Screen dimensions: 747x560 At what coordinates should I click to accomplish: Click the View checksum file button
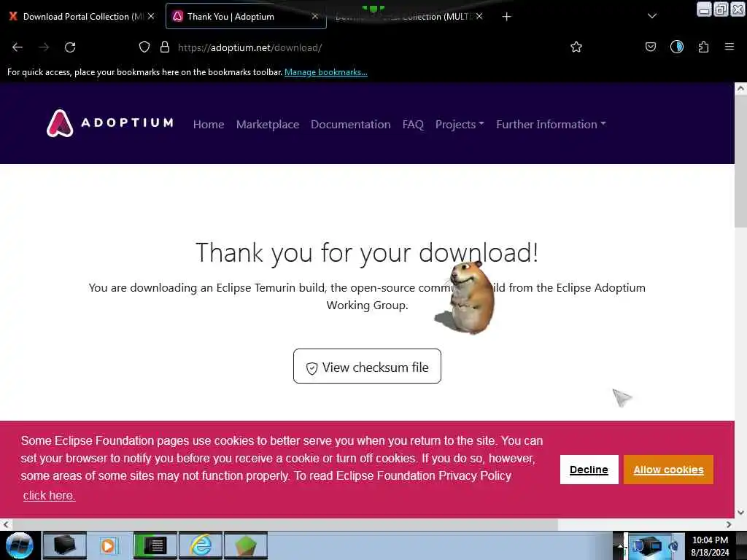(x=368, y=366)
